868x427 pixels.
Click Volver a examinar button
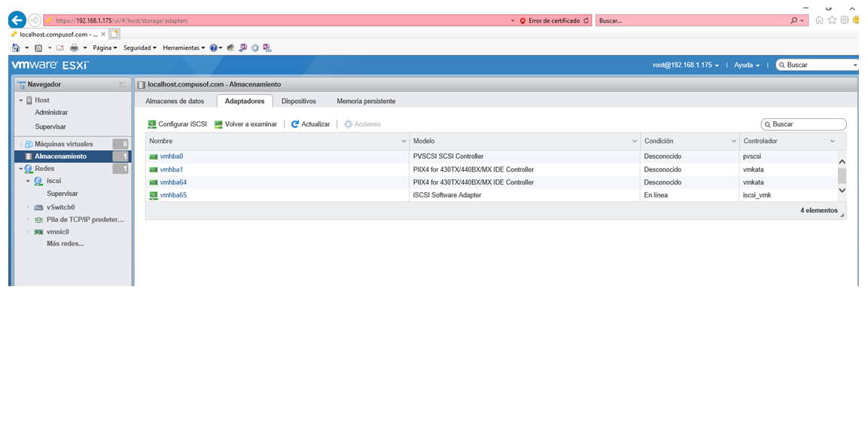[245, 124]
